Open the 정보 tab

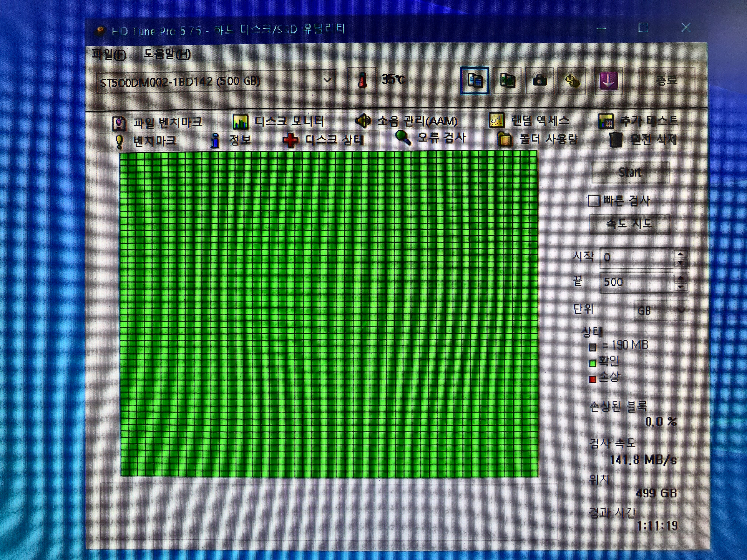[231, 140]
